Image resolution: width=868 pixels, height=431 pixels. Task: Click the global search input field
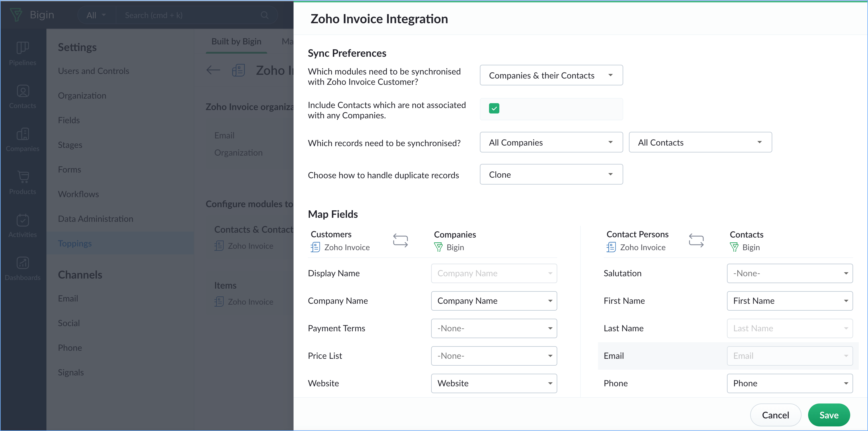[189, 15]
